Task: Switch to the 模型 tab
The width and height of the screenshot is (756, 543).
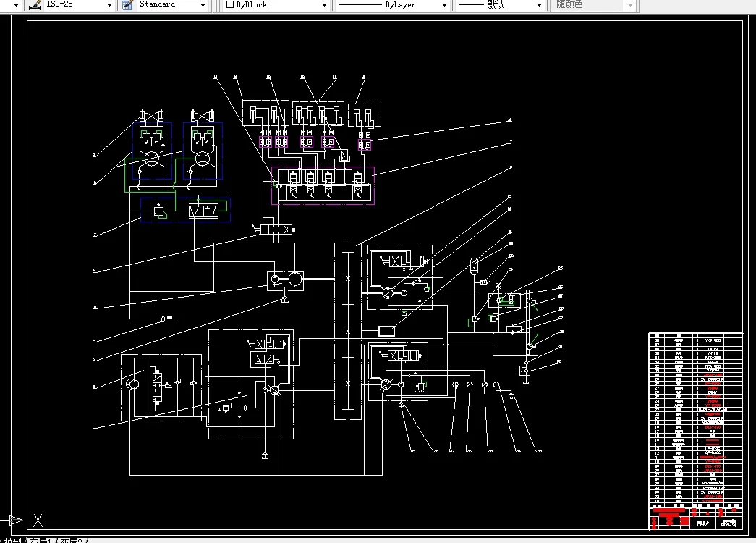Action: point(14,541)
